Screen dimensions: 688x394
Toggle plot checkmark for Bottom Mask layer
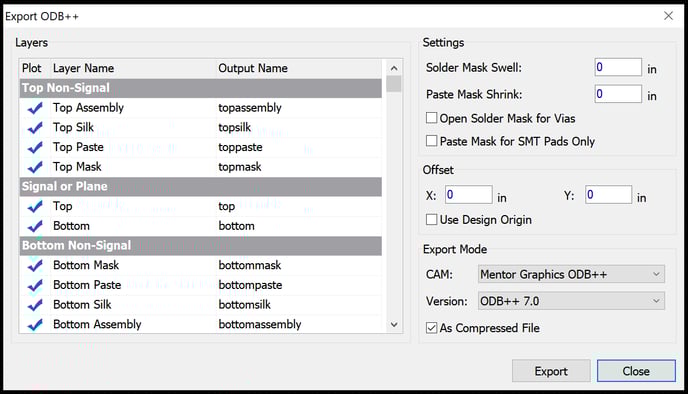coord(35,265)
